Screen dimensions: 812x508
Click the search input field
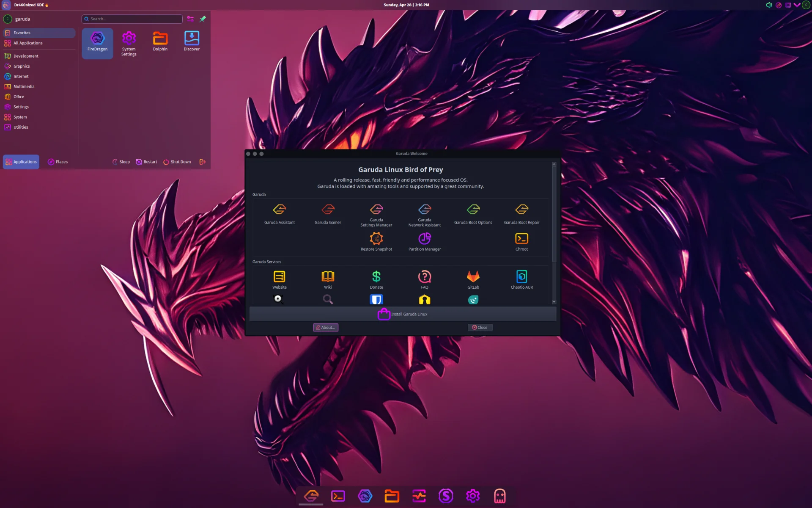[x=132, y=19]
